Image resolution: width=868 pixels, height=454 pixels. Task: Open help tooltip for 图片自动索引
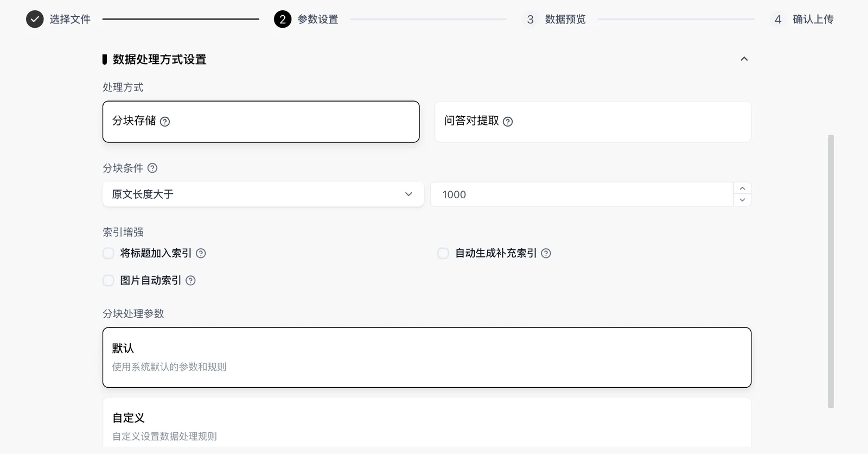coord(190,280)
